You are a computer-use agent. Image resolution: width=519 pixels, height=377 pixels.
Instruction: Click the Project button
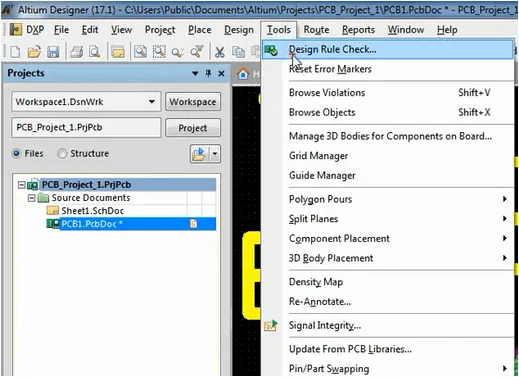pos(193,128)
